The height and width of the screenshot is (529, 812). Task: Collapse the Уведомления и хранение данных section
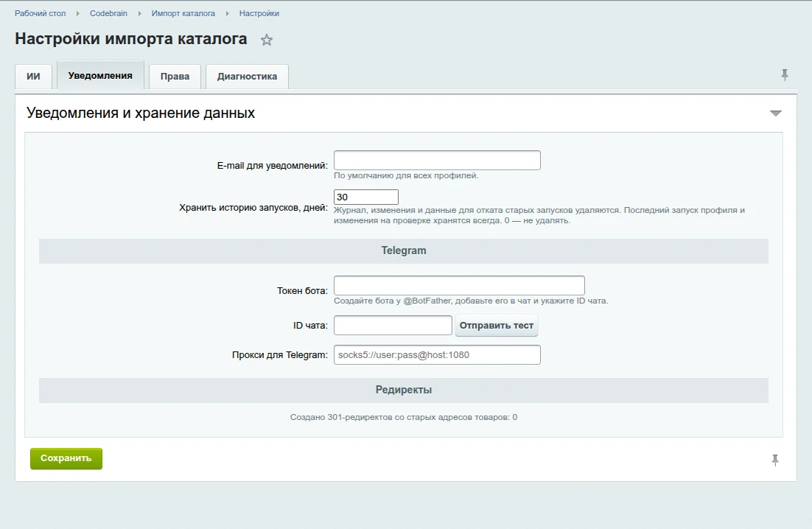(x=775, y=113)
